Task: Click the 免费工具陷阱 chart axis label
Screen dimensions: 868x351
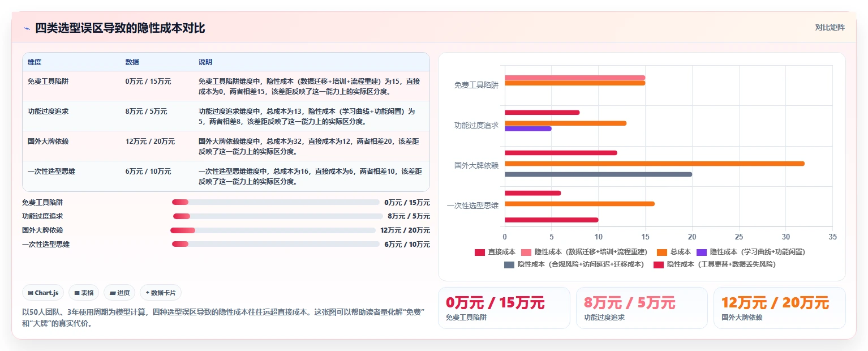Action: click(476, 85)
